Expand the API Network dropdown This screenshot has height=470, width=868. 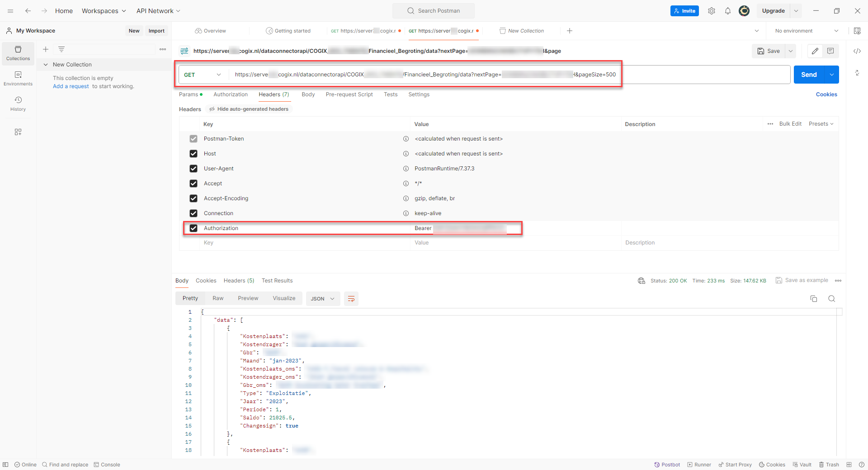coord(158,11)
